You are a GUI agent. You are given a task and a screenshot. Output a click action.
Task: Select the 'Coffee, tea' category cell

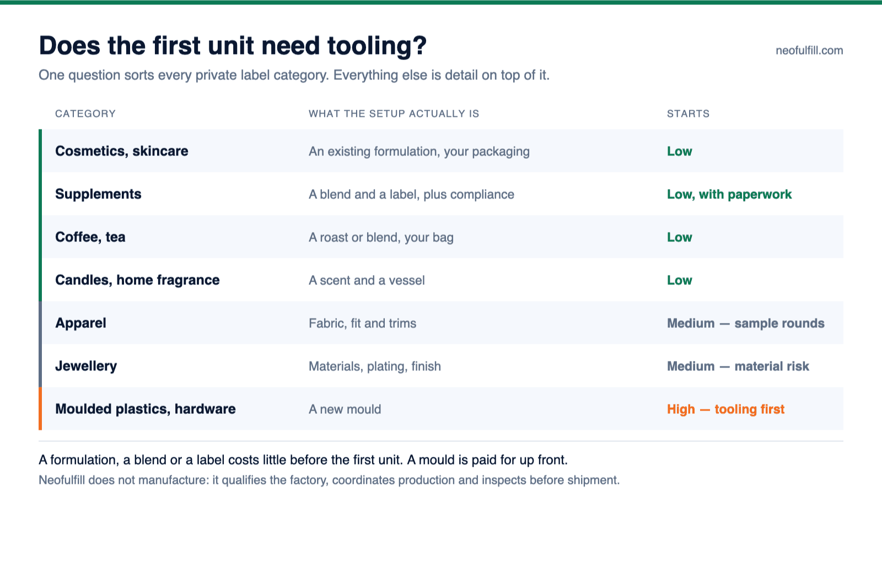90,237
